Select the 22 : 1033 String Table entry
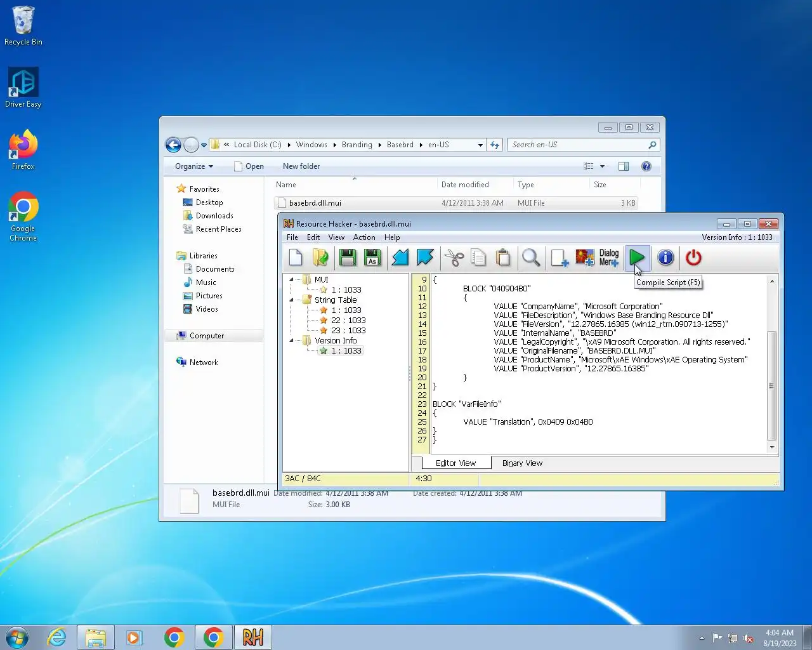The height and width of the screenshot is (650, 812). coord(348,321)
